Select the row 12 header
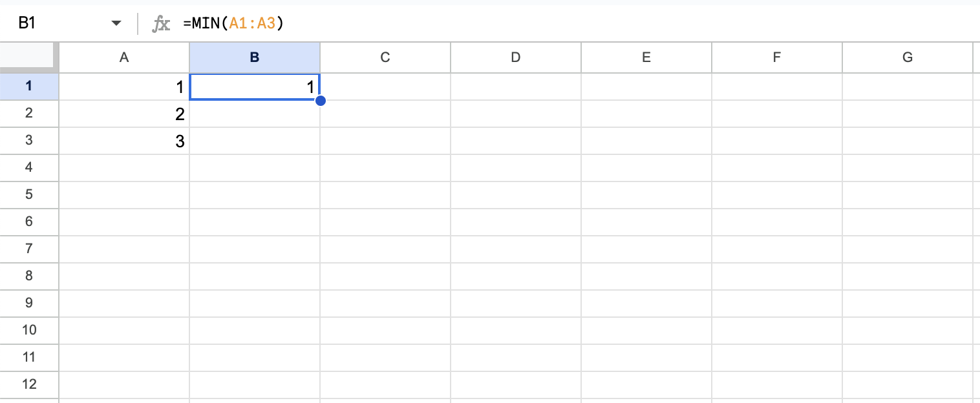Viewport: 980px width, 403px height. coord(29,384)
